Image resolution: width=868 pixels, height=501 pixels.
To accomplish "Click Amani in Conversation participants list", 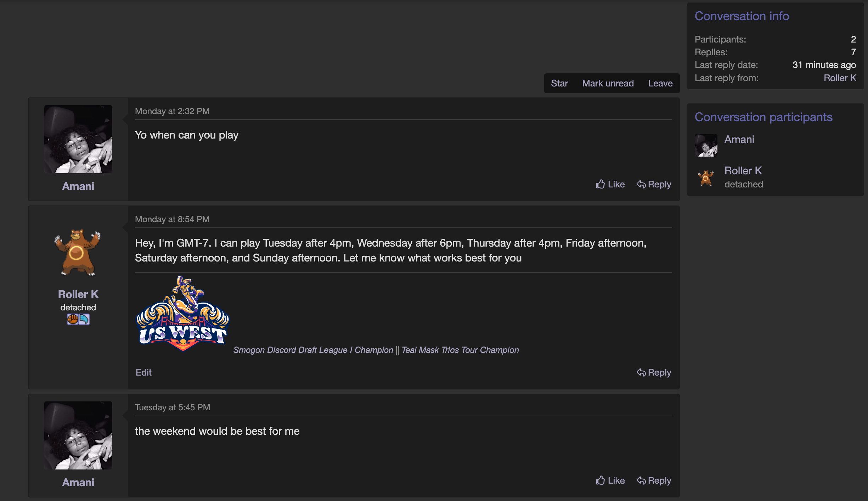I will coord(739,140).
